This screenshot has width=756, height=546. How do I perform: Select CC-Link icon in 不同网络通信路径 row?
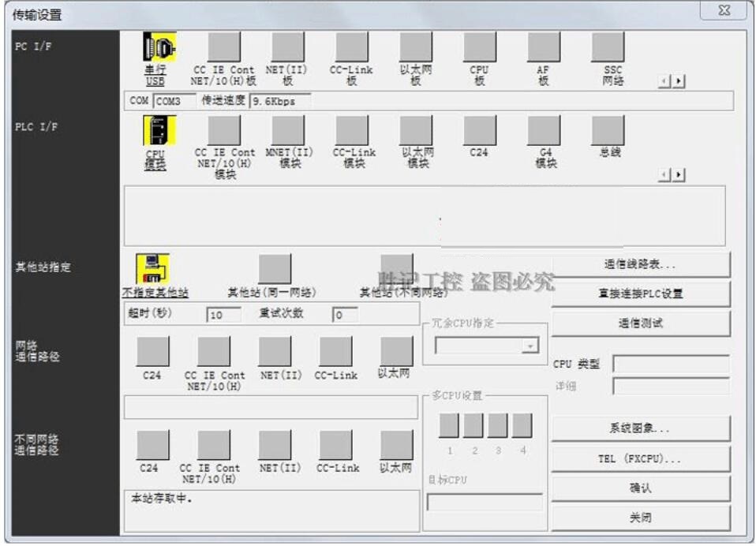point(335,445)
